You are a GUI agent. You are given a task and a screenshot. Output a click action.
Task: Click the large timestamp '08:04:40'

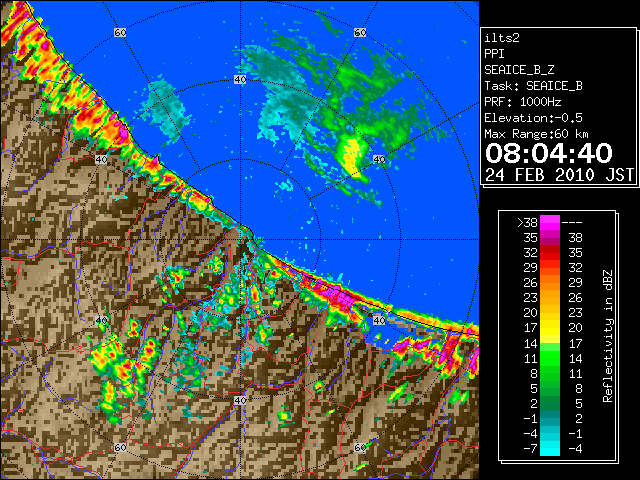[x=549, y=153]
